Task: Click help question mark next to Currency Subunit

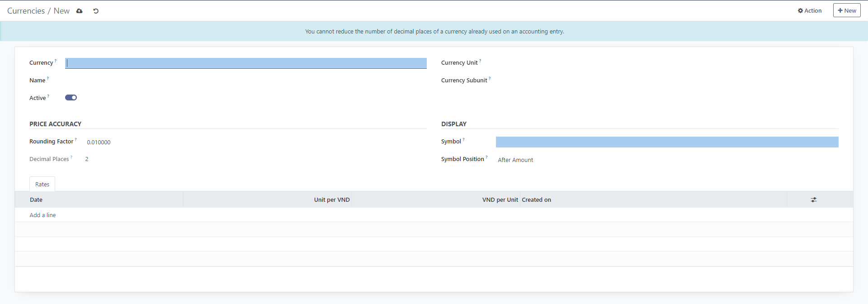Action: [x=490, y=79]
